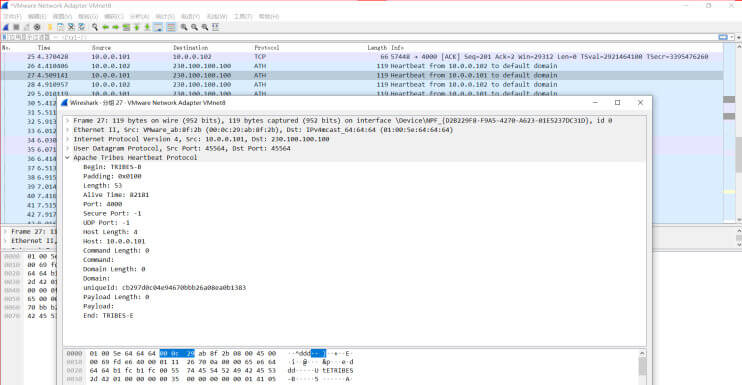This screenshot has height=385, width=742.
Task: Close the current capture file
Action: click(71, 27)
